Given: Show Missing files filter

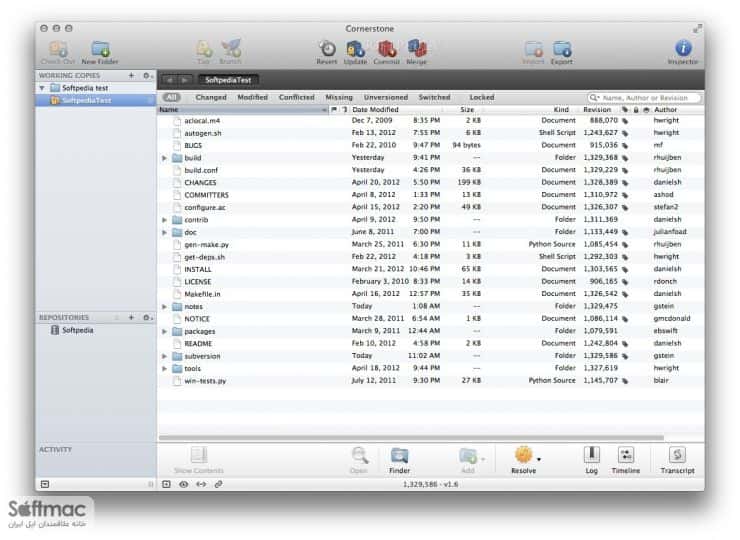Looking at the screenshot, I should [339, 97].
